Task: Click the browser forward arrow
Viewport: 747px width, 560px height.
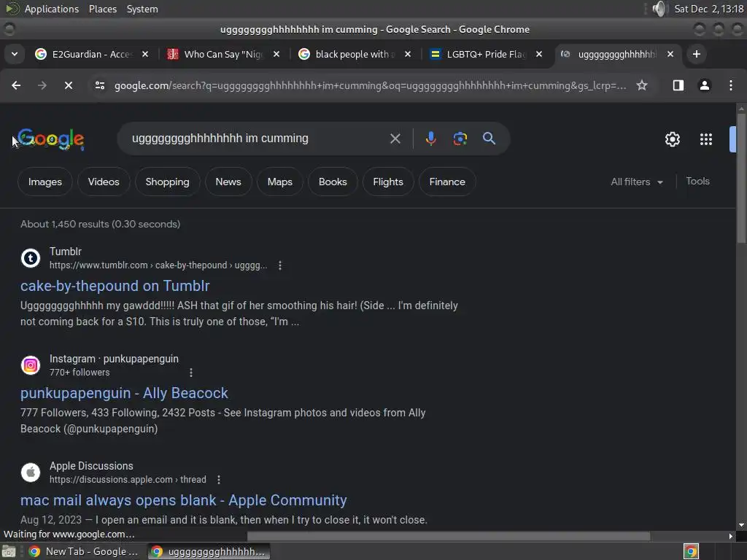Action: 42,85
